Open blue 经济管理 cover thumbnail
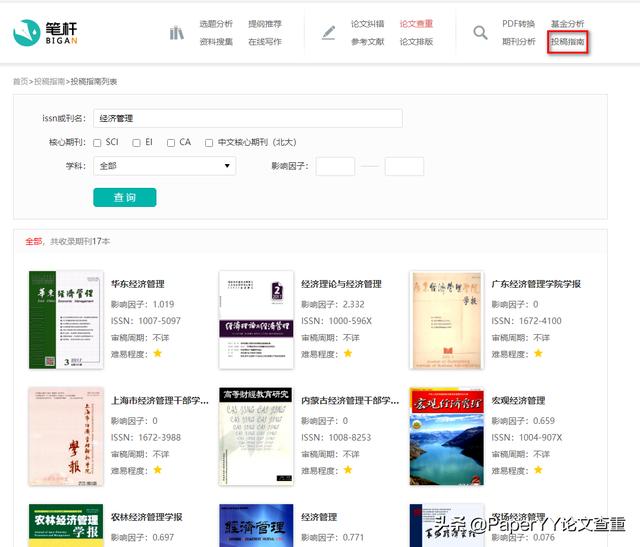 point(256,525)
